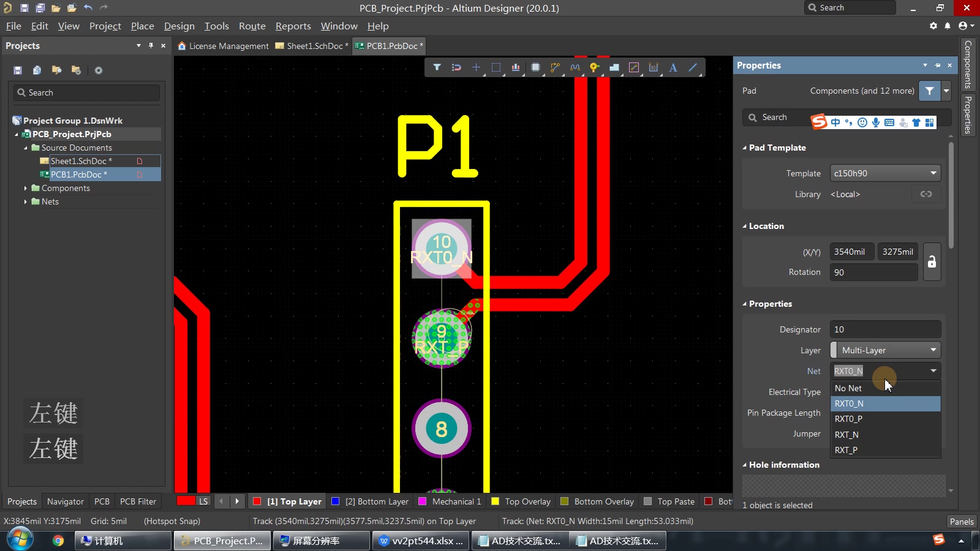Image resolution: width=980 pixels, height=551 pixels.
Task: Pick the Place Keepout track tool
Action: [634, 67]
